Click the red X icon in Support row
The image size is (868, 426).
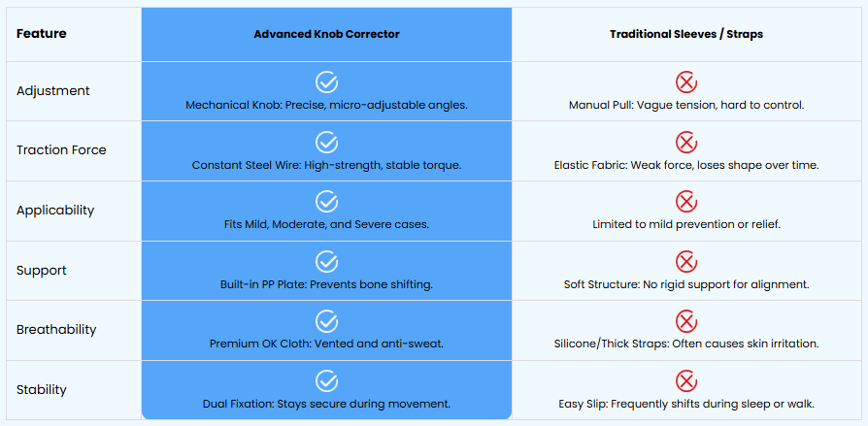click(x=686, y=262)
